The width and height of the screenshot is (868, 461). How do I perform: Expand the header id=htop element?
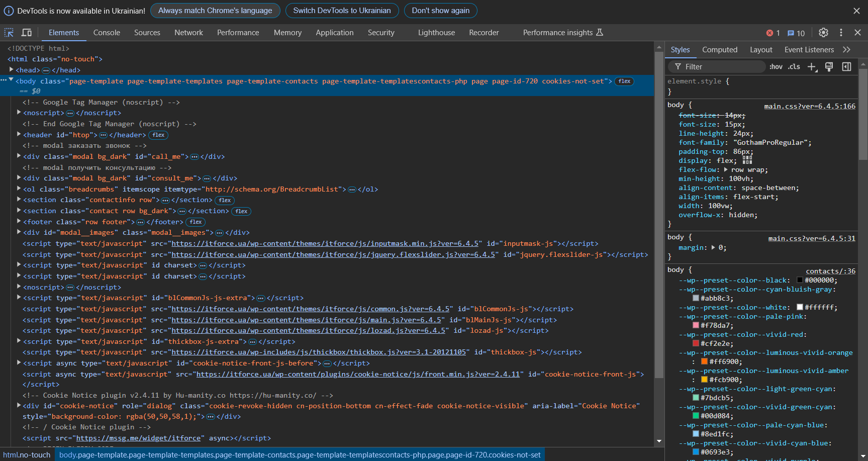pyautogui.click(x=18, y=135)
